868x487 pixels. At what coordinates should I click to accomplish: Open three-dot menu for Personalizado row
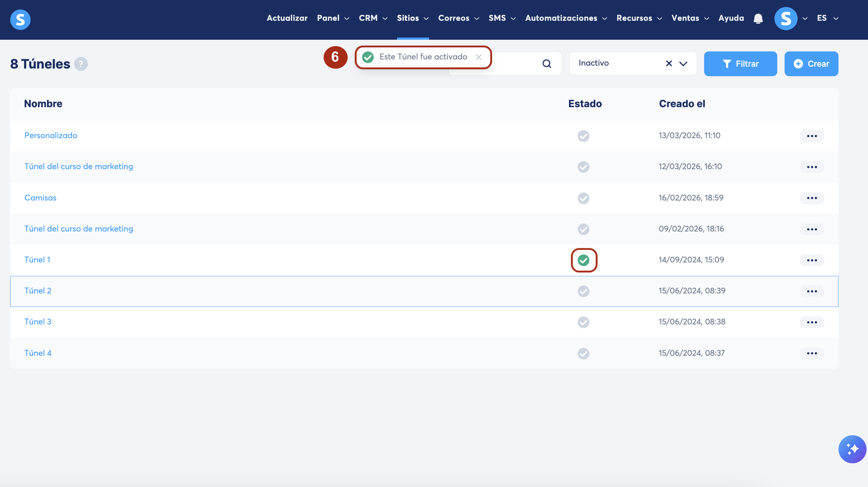(812, 136)
